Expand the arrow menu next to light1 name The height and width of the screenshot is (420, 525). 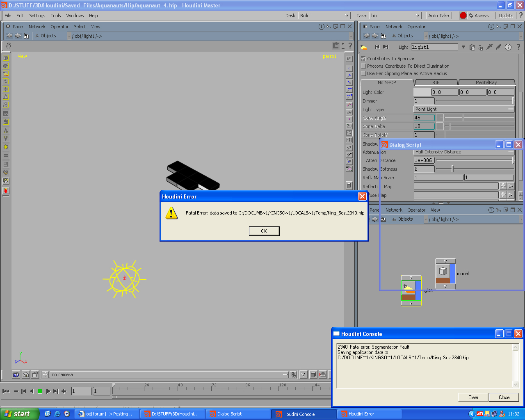463,47
